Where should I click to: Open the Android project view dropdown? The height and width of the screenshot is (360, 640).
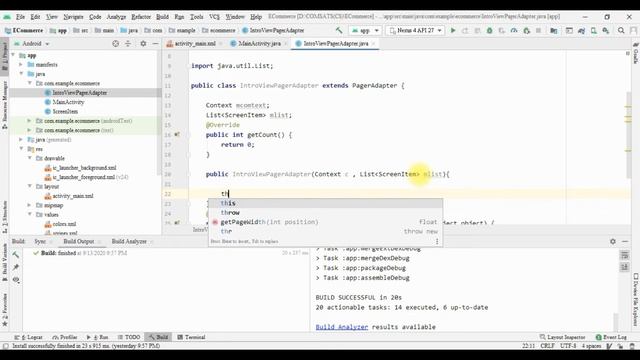coord(31,43)
